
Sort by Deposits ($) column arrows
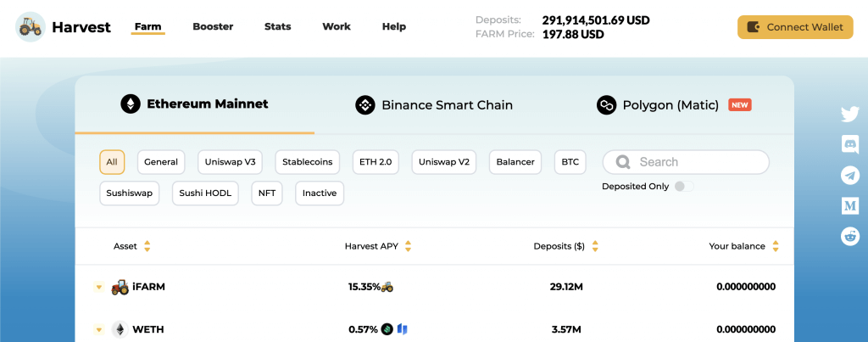coord(595,246)
